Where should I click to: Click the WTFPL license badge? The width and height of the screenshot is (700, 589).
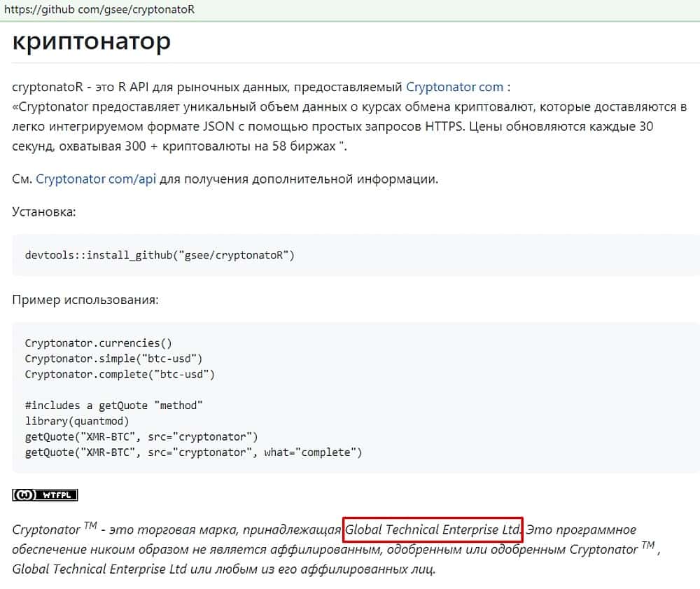tap(45, 495)
